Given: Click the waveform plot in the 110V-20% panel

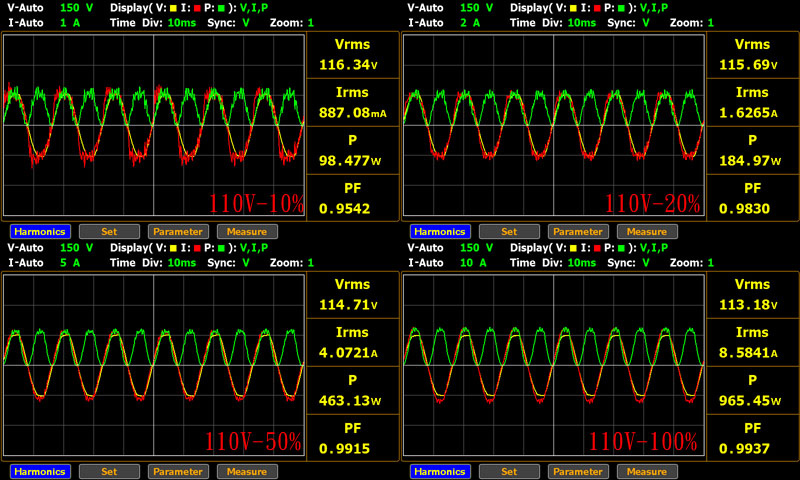Looking at the screenshot, I should point(554,125).
